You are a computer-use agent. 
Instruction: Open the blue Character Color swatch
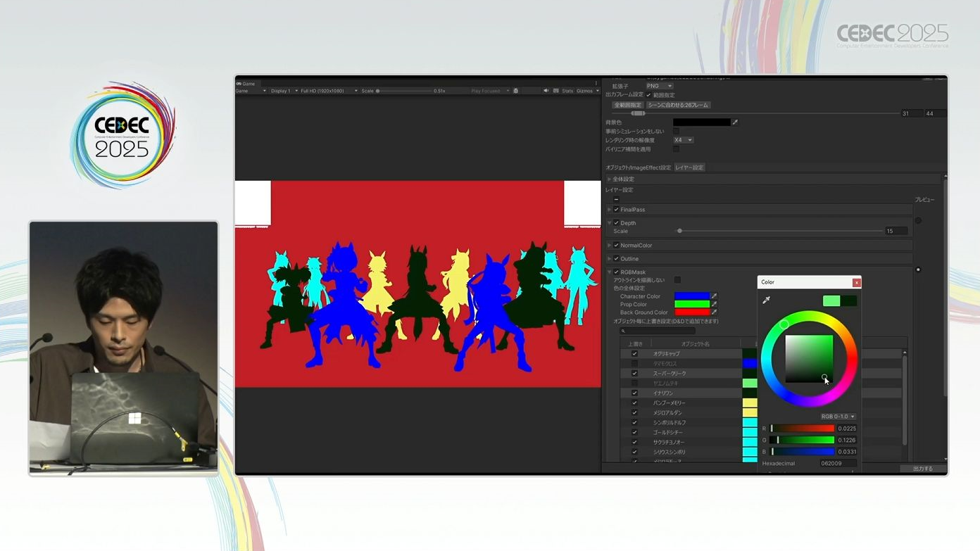pos(692,296)
